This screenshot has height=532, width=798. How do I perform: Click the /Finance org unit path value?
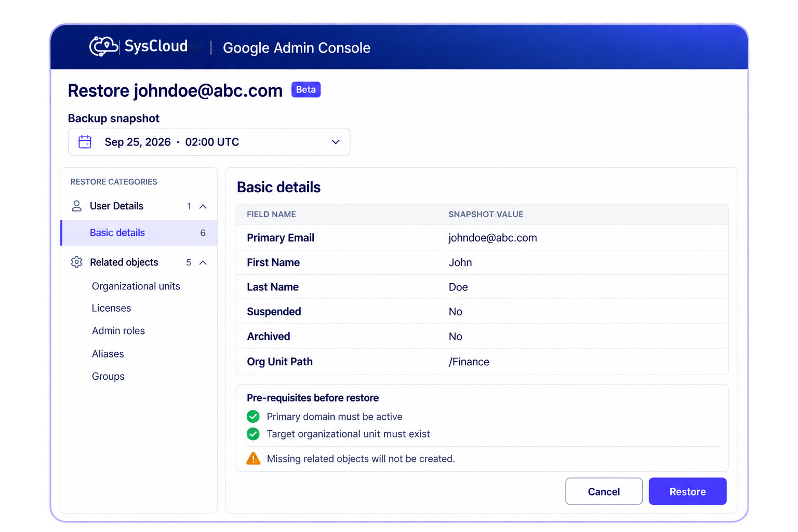pos(469,362)
